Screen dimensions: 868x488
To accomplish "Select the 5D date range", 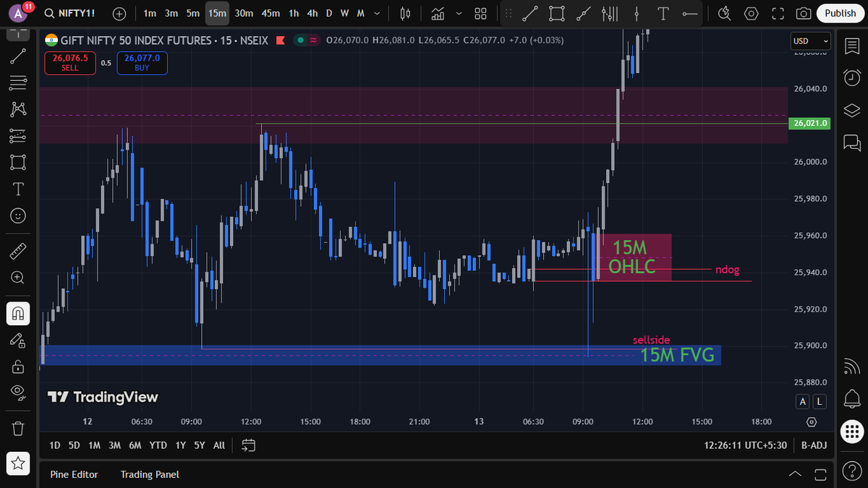I will [x=74, y=445].
